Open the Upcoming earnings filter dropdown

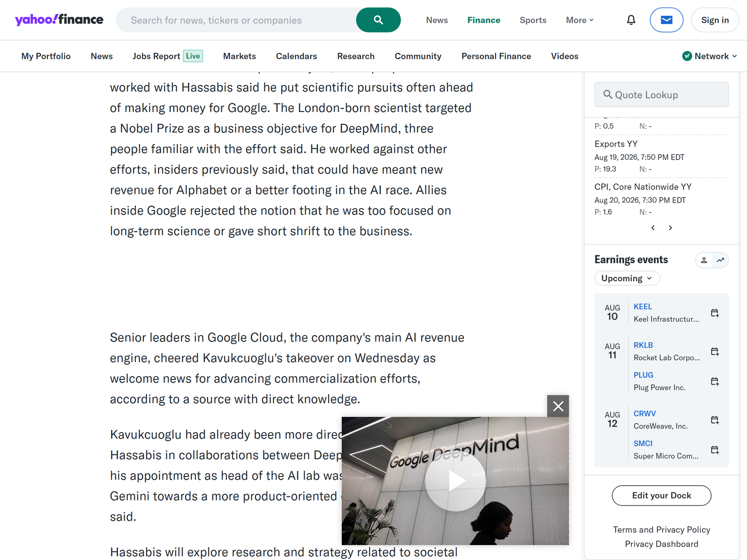(x=627, y=278)
